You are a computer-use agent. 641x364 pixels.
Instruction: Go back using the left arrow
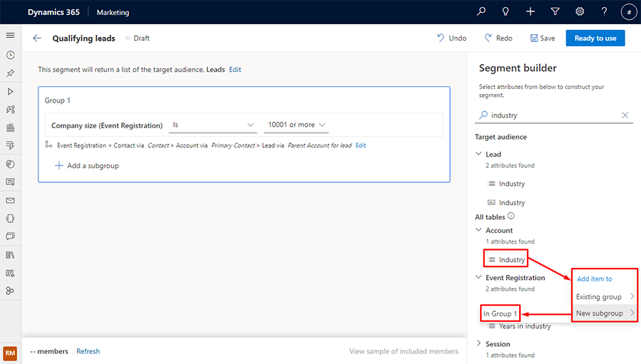(37, 38)
